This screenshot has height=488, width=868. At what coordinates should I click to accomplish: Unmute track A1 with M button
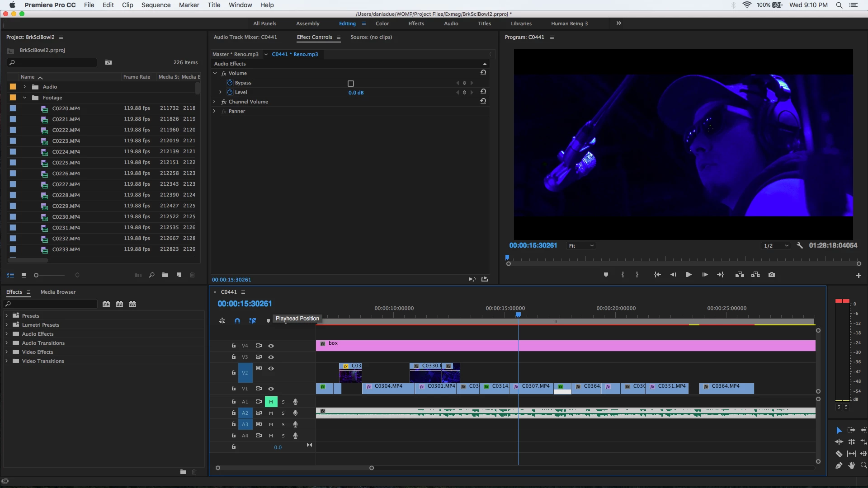tap(271, 402)
